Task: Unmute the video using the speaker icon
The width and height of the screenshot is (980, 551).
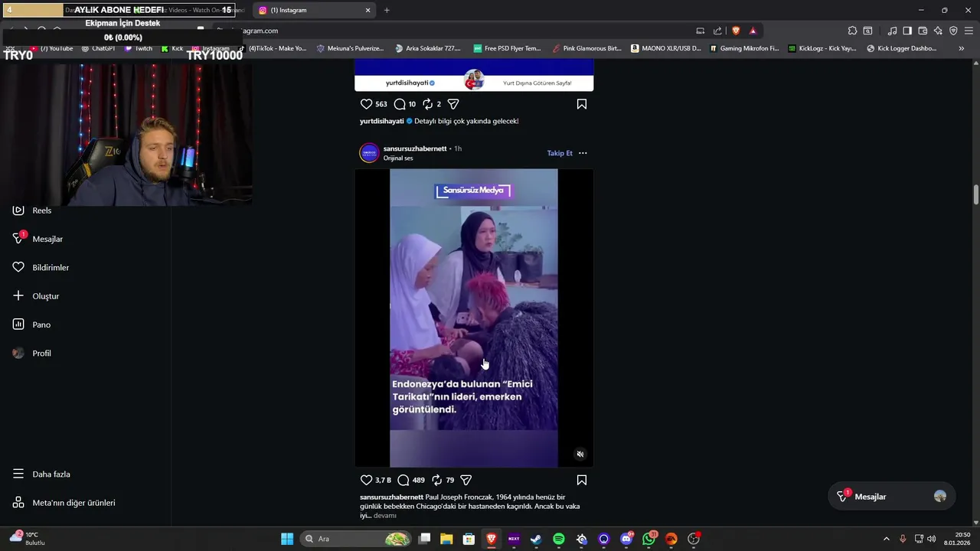Action: point(580,454)
